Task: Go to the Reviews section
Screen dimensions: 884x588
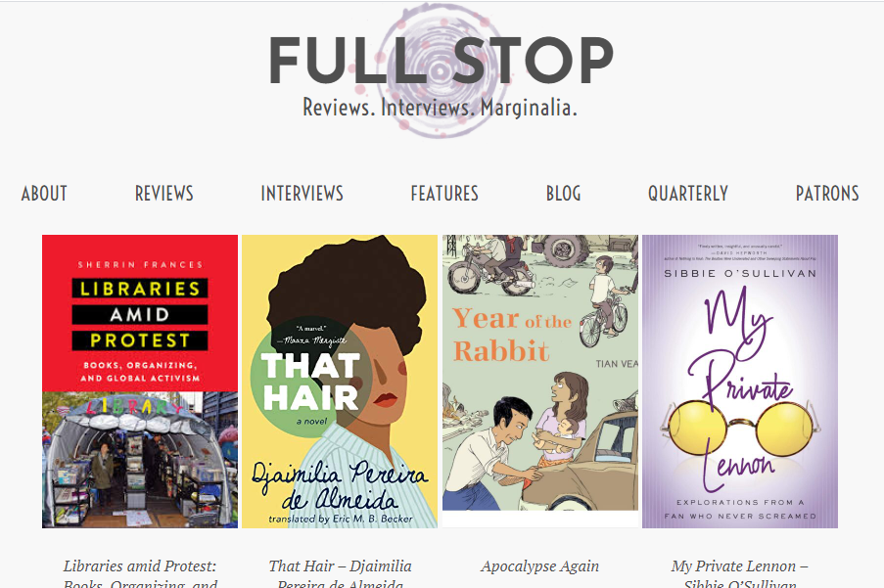Action: click(164, 194)
